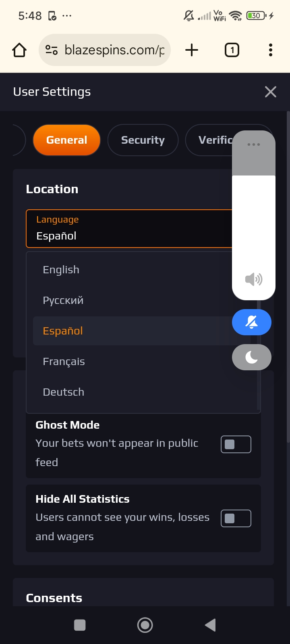The width and height of the screenshot is (290, 644).
Task: Tap the Android home circle button
Action: (145, 625)
